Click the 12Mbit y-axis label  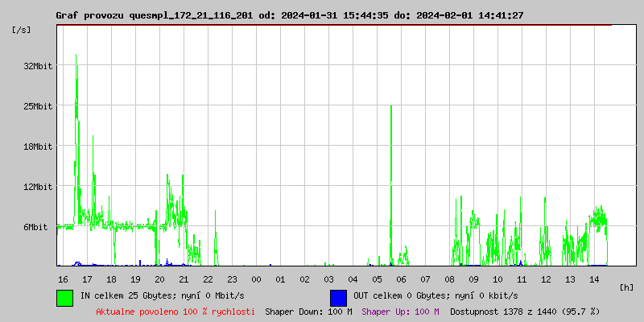click(x=38, y=187)
